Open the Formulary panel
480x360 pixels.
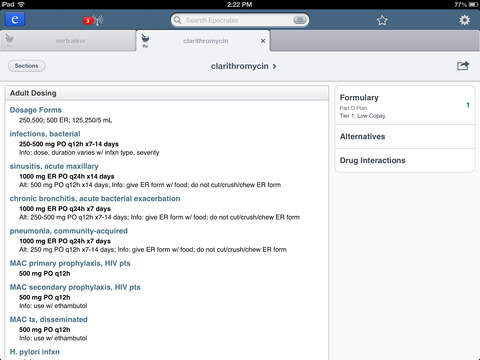[x=404, y=106]
